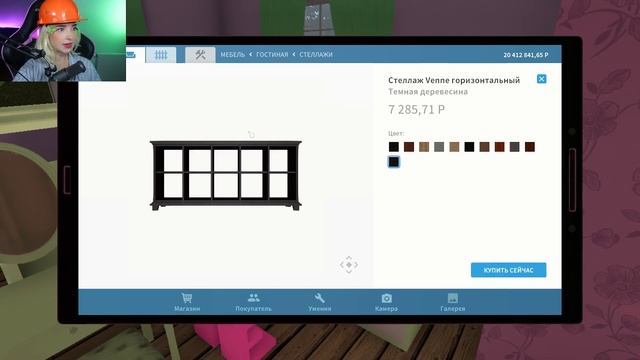Click the title Стеллаж Venne горизонтальный
Viewport: 640px width, 360px height.
click(x=454, y=80)
